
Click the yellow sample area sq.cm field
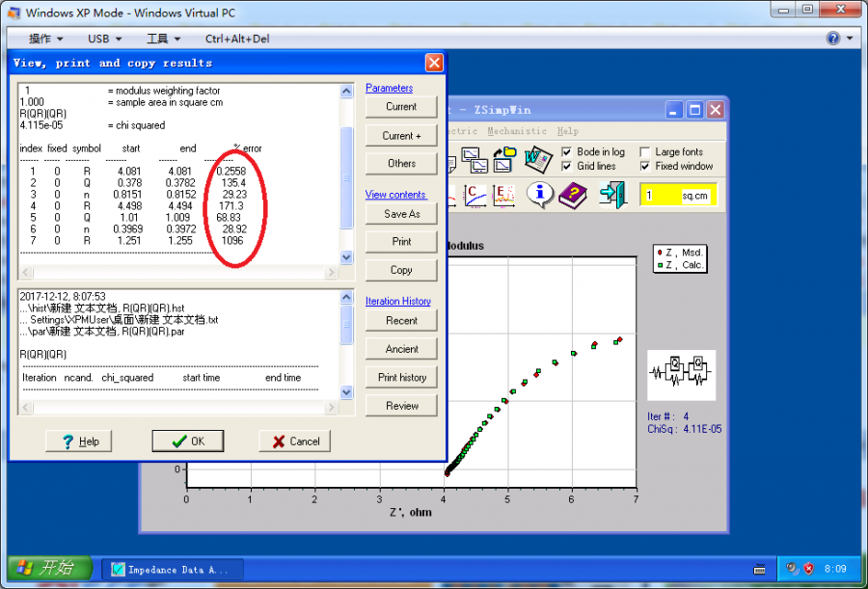pos(679,196)
